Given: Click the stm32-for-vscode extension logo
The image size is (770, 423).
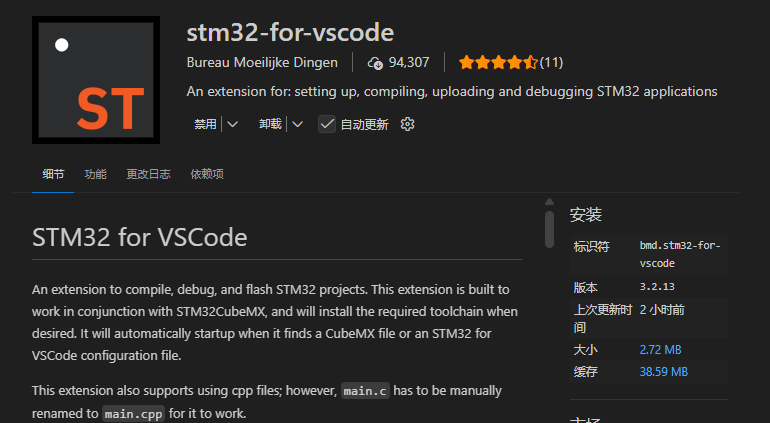Looking at the screenshot, I should (95, 80).
